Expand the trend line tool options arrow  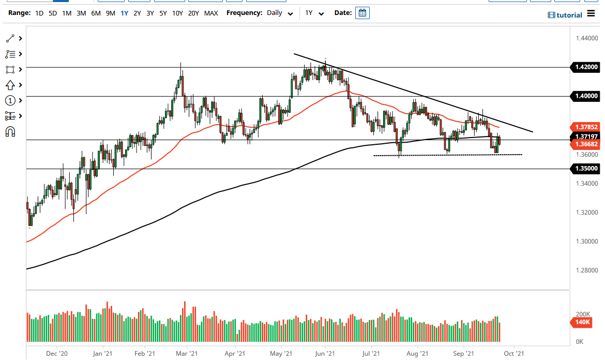click(x=21, y=39)
